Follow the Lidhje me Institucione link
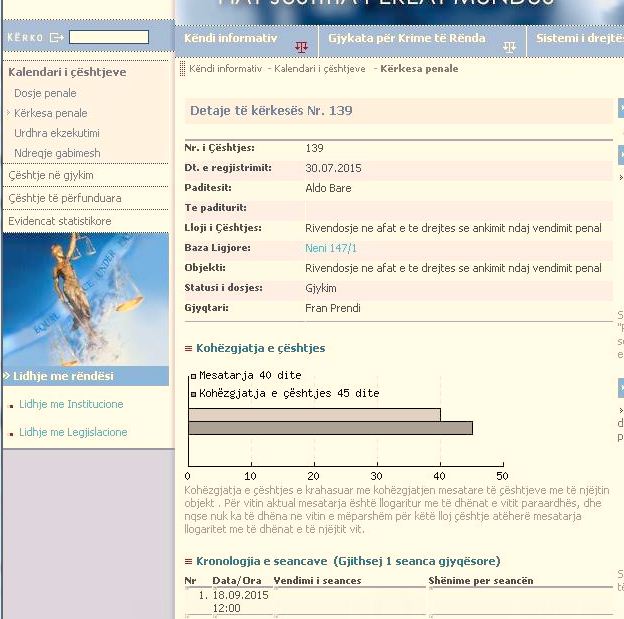Screen dimensions: 624x619 coord(71,404)
